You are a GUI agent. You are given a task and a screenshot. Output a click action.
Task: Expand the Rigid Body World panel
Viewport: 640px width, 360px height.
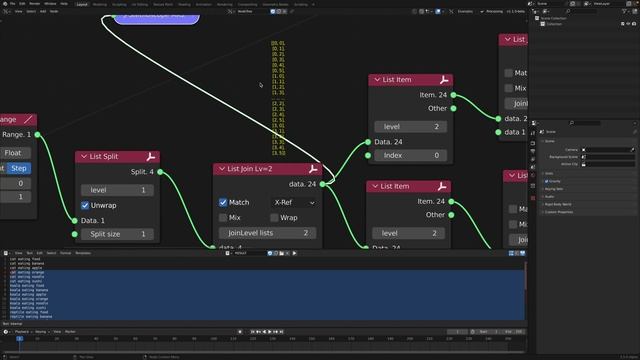557,204
